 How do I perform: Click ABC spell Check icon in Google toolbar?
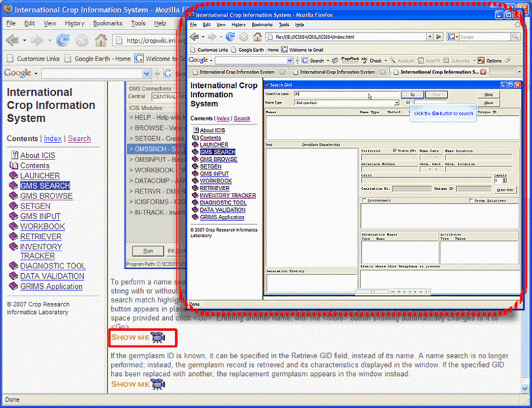pyautogui.click(x=364, y=61)
